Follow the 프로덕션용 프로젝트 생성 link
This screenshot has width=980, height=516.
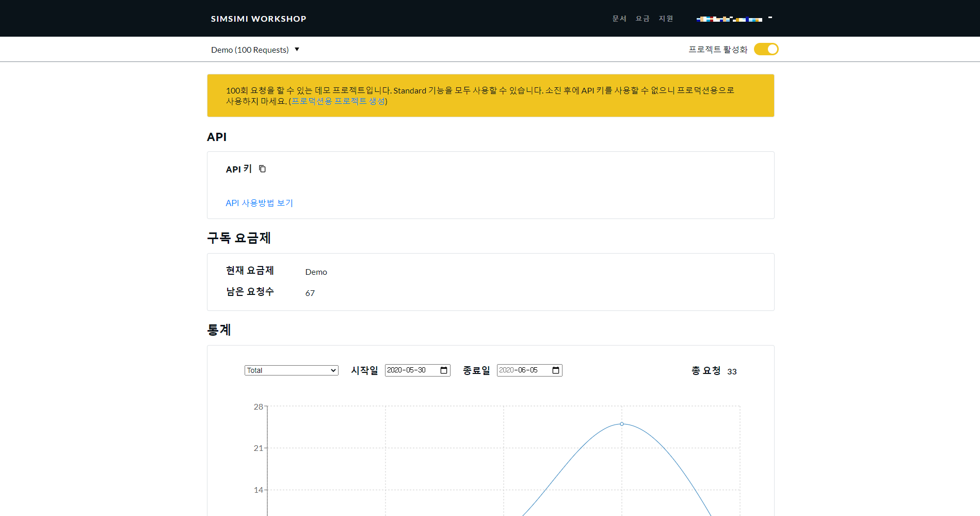(338, 101)
